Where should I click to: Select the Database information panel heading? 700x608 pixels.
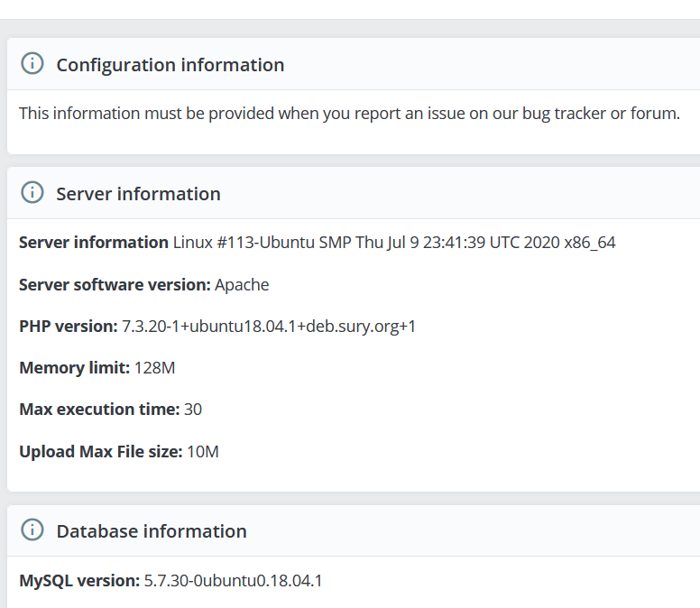point(152,531)
